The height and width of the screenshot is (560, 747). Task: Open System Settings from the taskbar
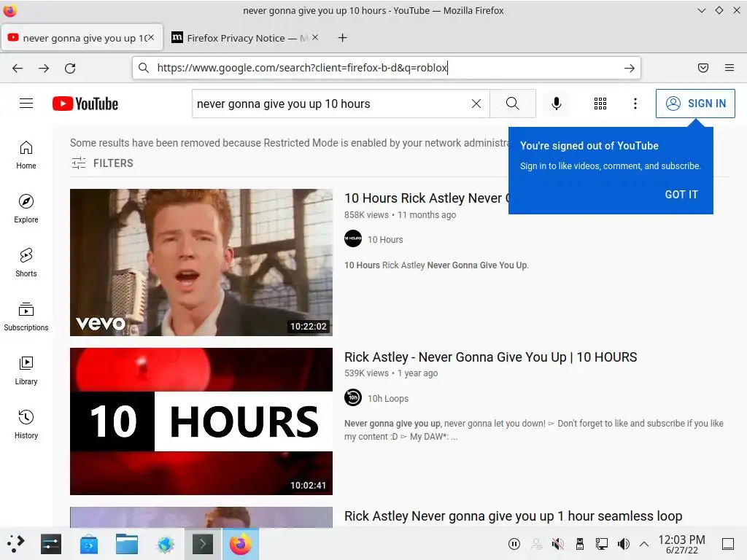(51, 544)
